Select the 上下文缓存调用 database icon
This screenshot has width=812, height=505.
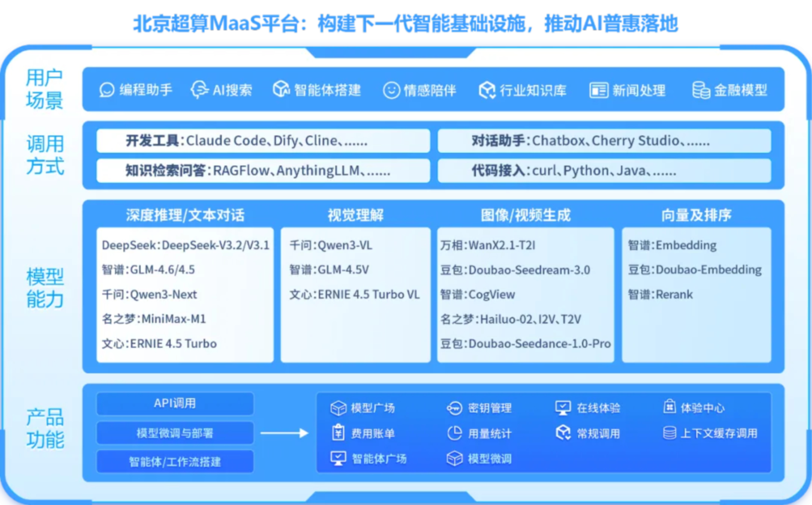pyautogui.click(x=669, y=433)
